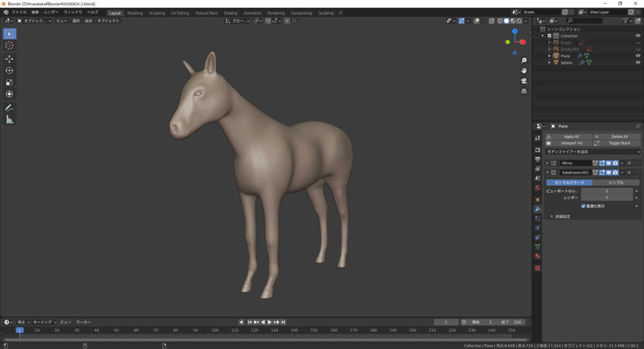Viewport: 644px width, 349px height.
Task: Select the Select Box tool in the toolbar
Action: click(x=10, y=34)
